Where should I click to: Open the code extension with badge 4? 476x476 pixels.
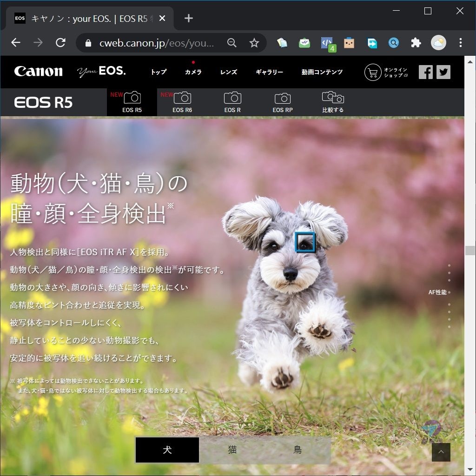[x=328, y=44]
